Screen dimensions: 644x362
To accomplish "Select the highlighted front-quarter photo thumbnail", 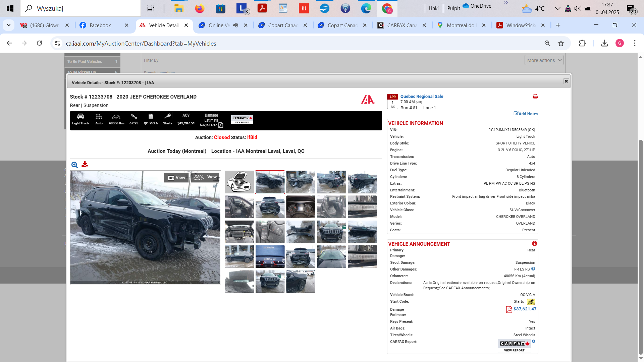I will pos(270,182).
